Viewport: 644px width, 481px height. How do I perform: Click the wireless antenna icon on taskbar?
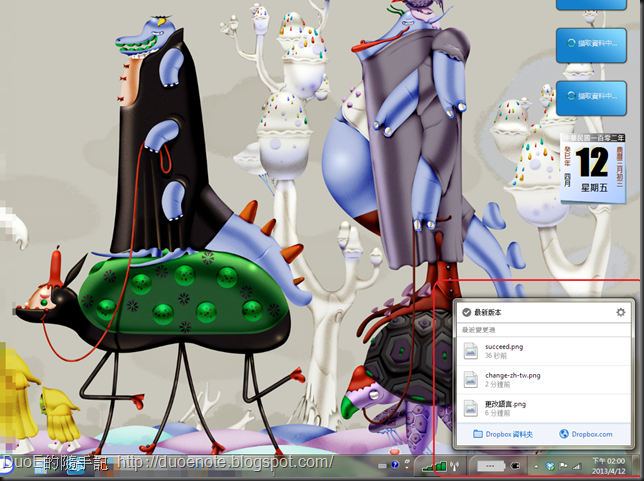[x=454, y=466]
